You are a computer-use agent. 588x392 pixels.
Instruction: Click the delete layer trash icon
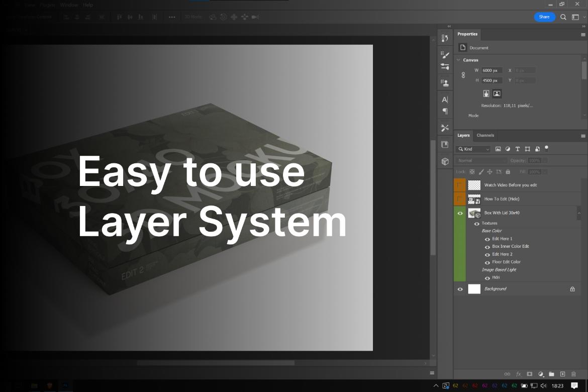(573, 374)
